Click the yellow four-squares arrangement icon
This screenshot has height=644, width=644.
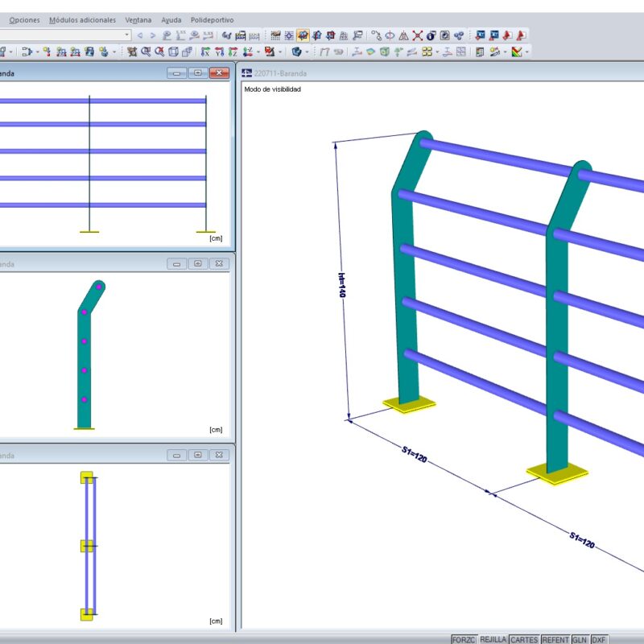click(427, 52)
